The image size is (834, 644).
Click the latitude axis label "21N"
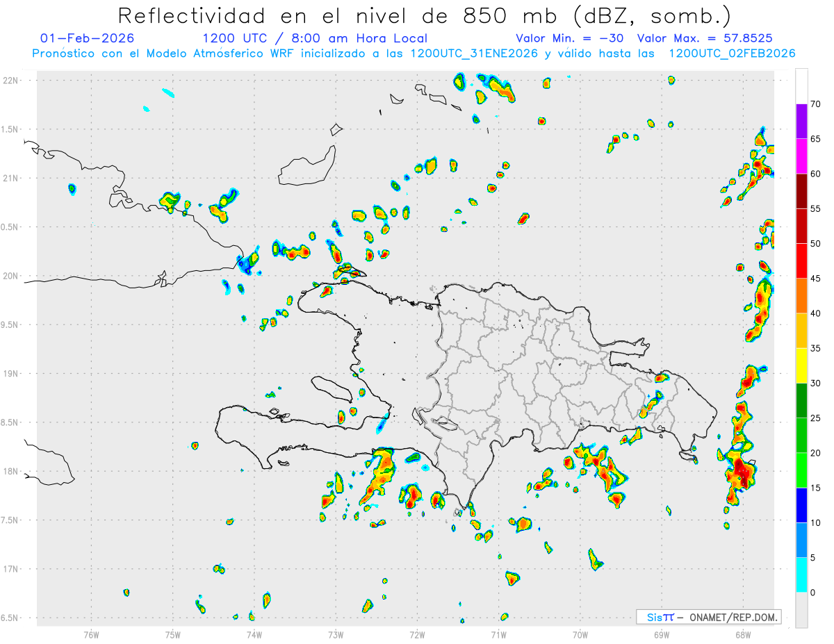(12, 178)
